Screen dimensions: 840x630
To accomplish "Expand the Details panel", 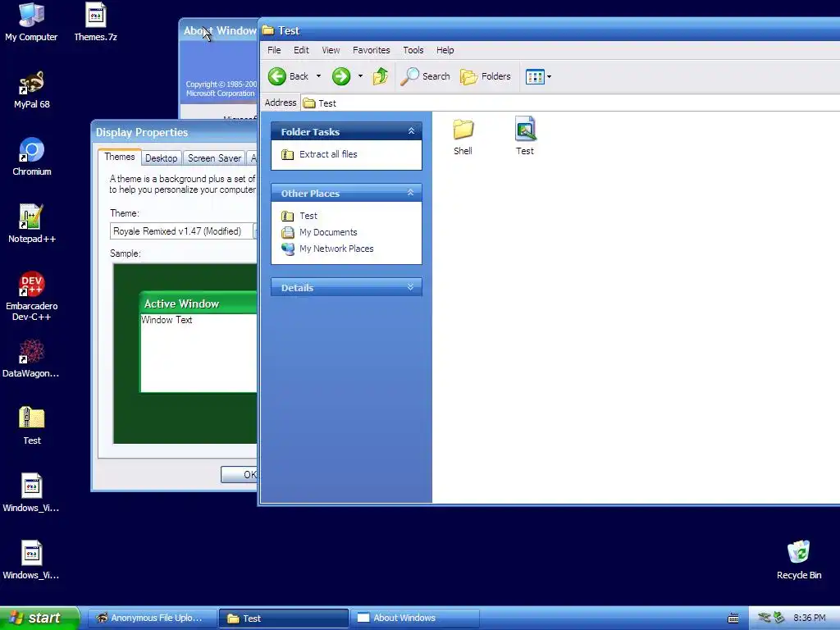I will [x=411, y=287].
